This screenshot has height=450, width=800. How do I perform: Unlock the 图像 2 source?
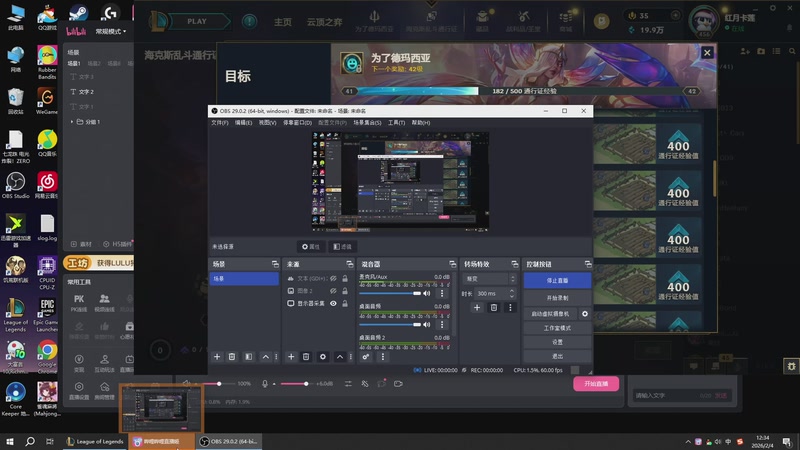345,291
